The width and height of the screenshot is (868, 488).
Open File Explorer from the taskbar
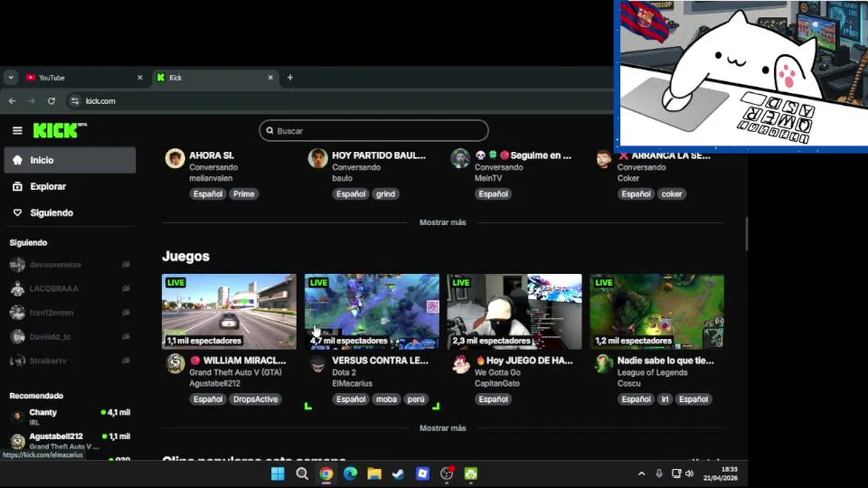coord(374,474)
